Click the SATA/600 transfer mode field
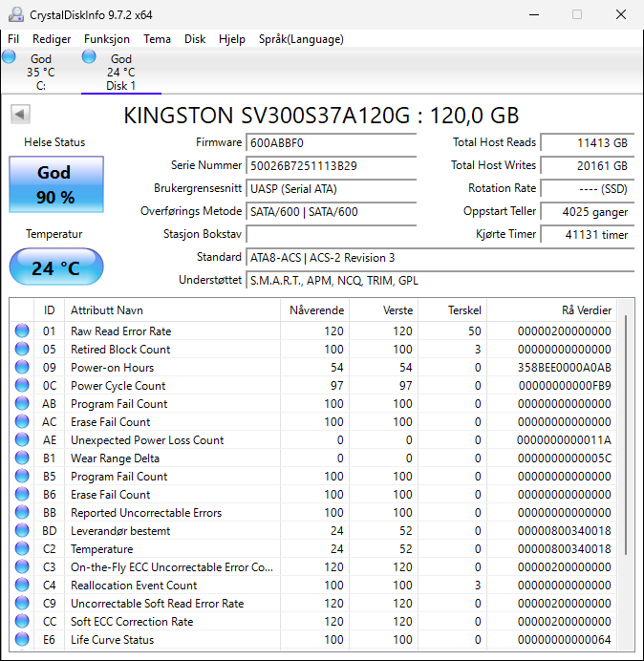 331,211
